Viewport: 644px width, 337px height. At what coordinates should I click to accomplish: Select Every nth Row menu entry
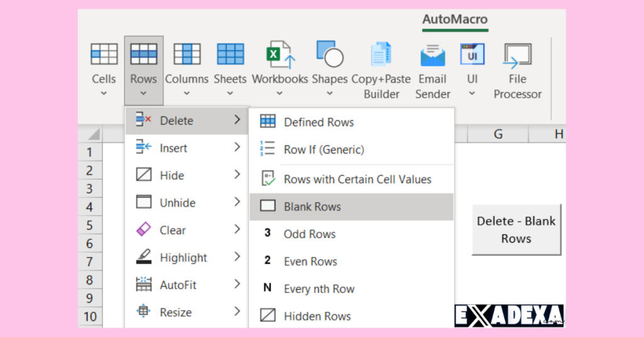coord(352,289)
